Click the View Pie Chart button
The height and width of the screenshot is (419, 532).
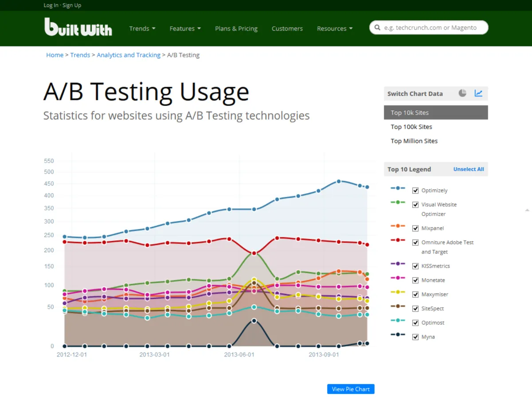[x=351, y=389]
